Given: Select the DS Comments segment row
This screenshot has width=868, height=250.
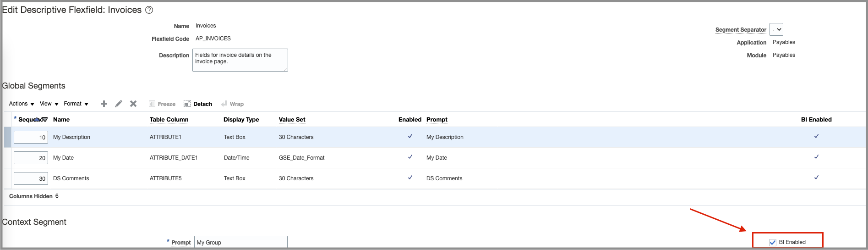Looking at the screenshot, I should (71, 178).
